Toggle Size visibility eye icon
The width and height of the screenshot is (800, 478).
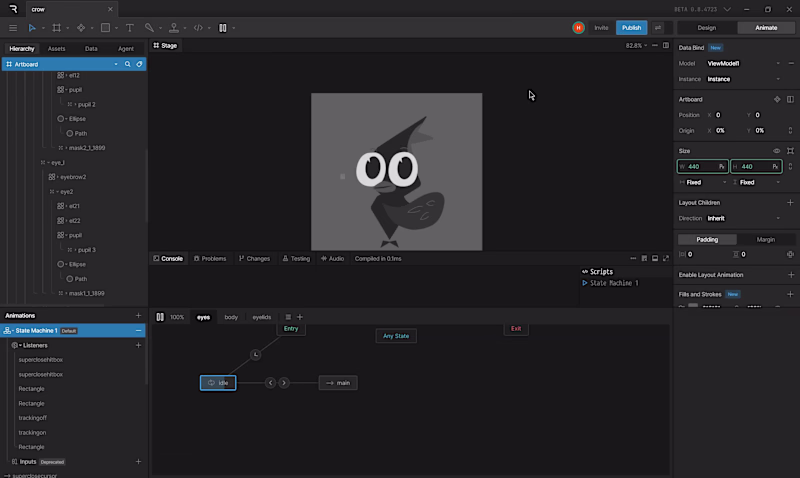(777, 151)
